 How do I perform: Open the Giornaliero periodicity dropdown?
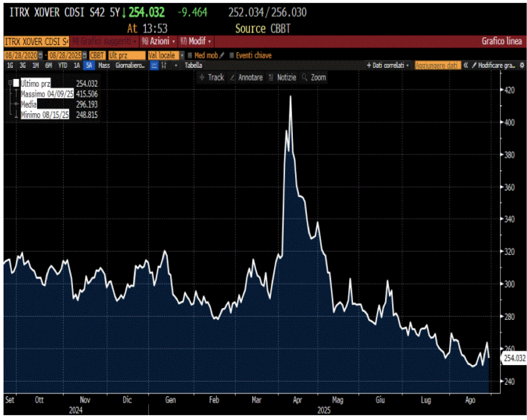coord(130,66)
